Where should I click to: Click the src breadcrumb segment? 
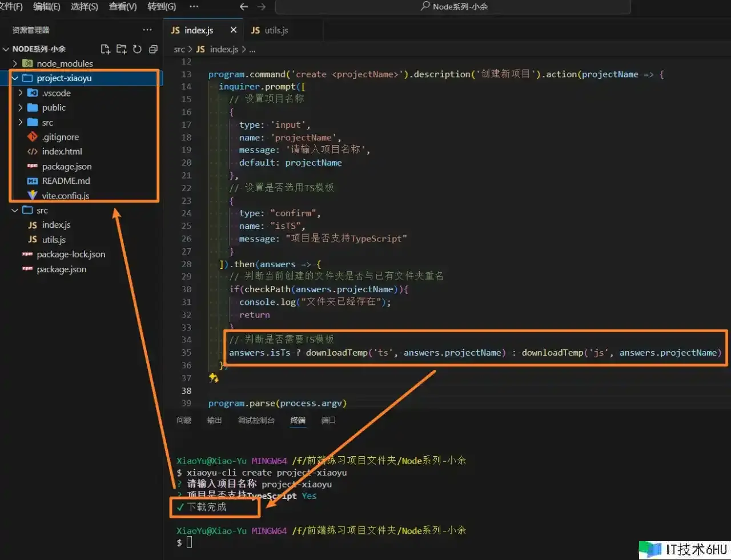(x=179, y=50)
